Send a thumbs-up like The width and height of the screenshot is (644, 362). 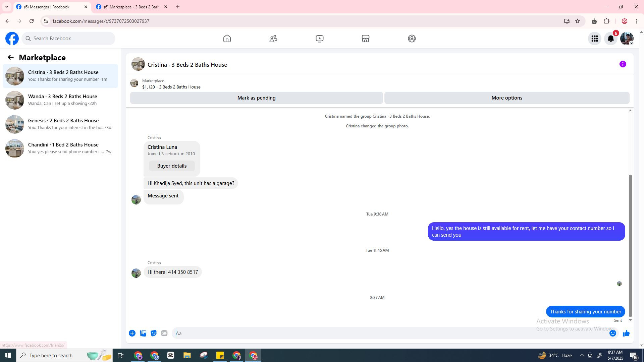coord(626,333)
